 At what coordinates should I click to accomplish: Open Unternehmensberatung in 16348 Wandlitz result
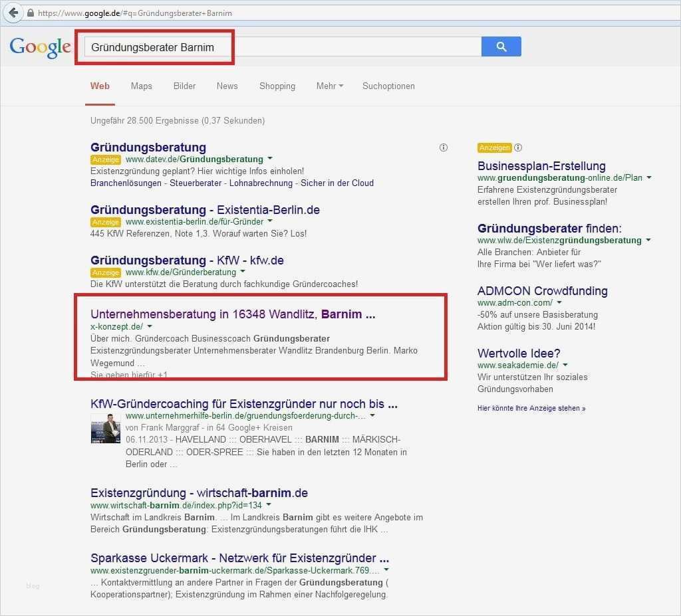click(x=233, y=314)
